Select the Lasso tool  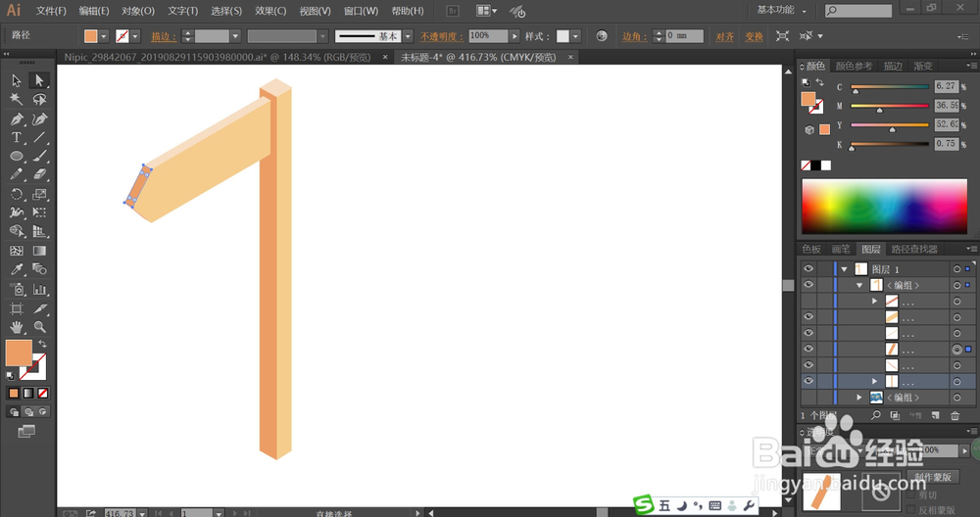tap(39, 99)
